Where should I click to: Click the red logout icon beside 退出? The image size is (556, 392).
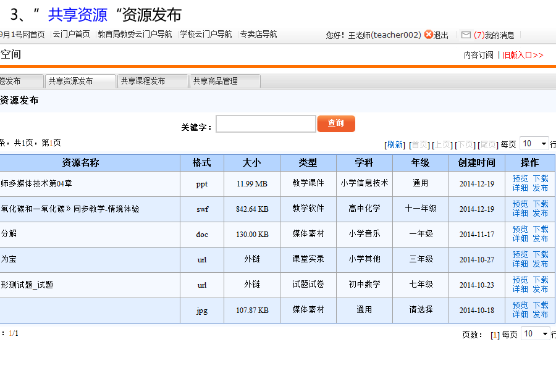pyautogui.click(x=429, y=35)
